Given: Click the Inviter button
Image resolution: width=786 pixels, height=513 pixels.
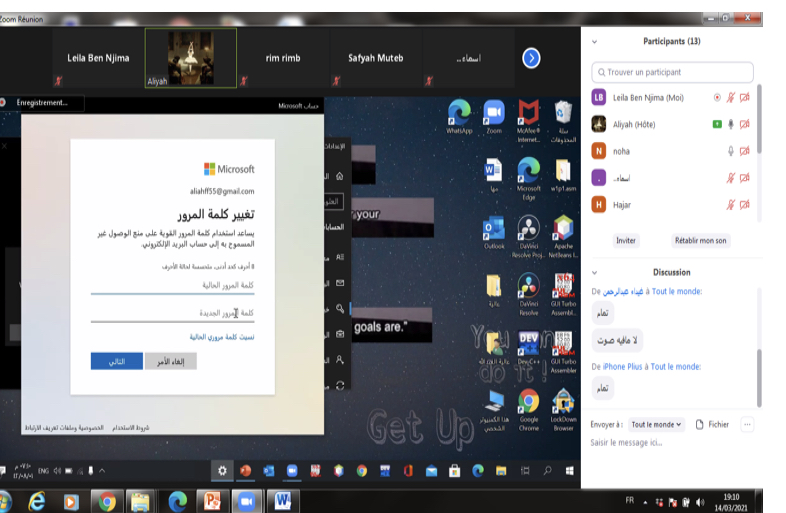Looking at the screenshot, I should (626, 240).
